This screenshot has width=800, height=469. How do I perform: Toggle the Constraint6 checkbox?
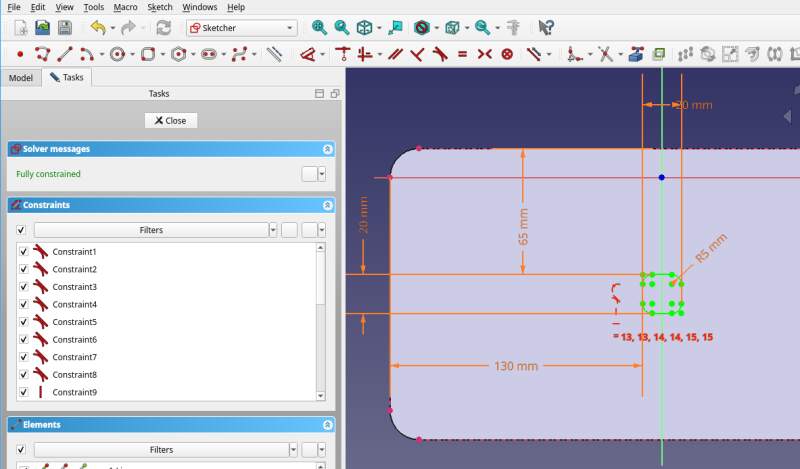click(x=23, y=339)
